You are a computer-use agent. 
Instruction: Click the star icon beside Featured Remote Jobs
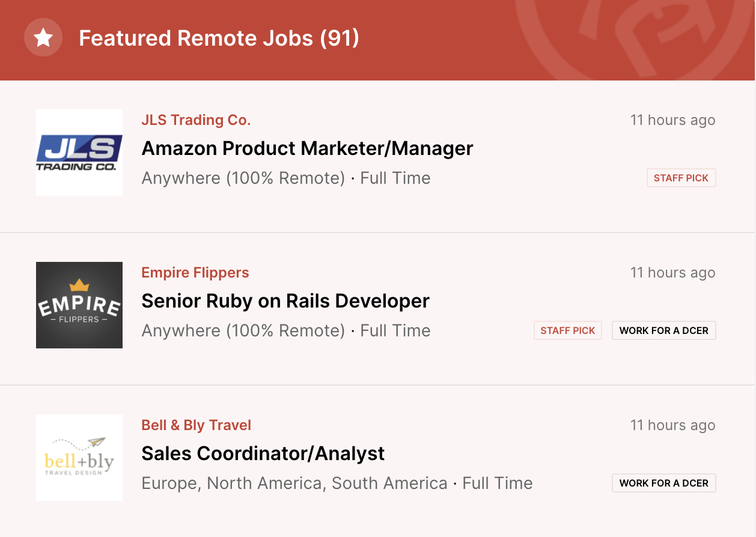43,38
